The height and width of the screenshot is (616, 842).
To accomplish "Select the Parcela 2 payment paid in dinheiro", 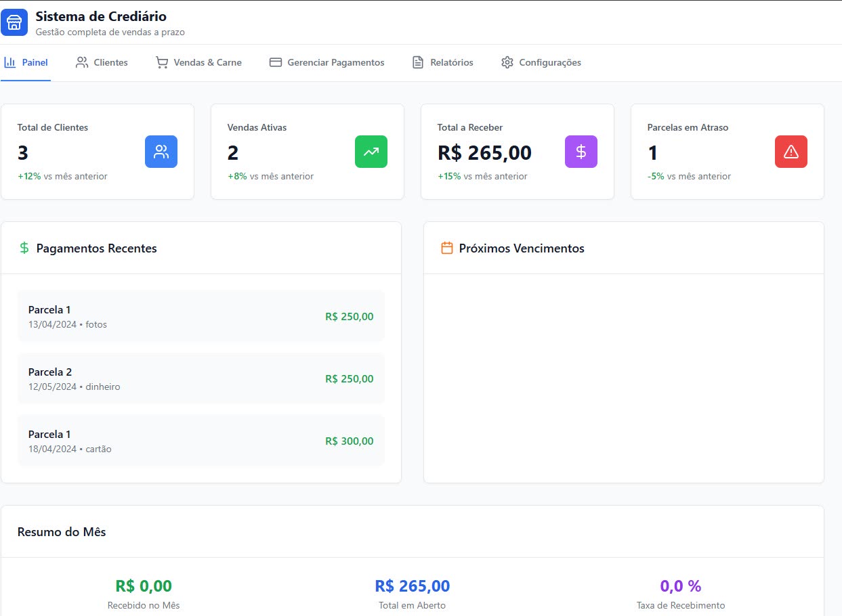I will click(x=201, y=378).
